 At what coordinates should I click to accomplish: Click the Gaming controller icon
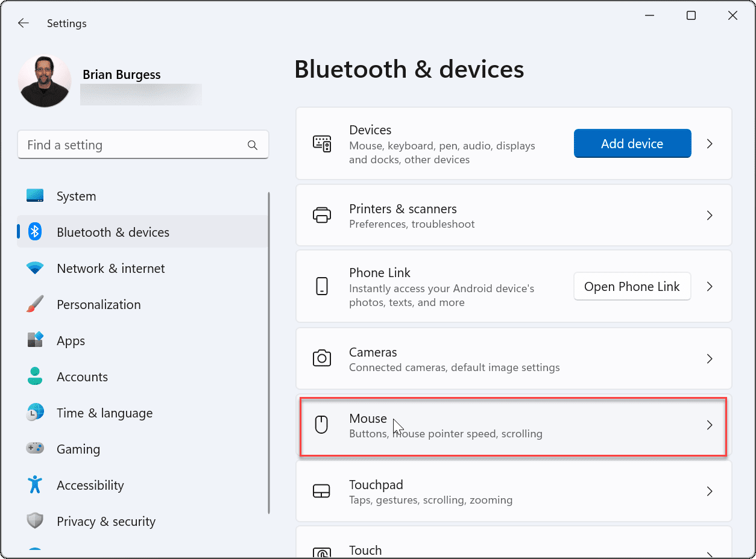click(x=35, y=449)
